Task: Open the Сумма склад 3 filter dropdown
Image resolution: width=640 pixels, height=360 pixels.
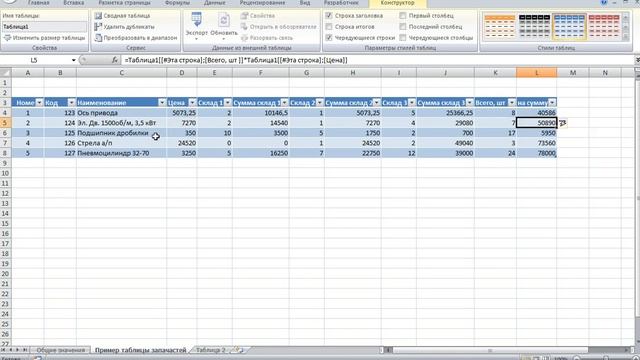Action: pos(469,102)
